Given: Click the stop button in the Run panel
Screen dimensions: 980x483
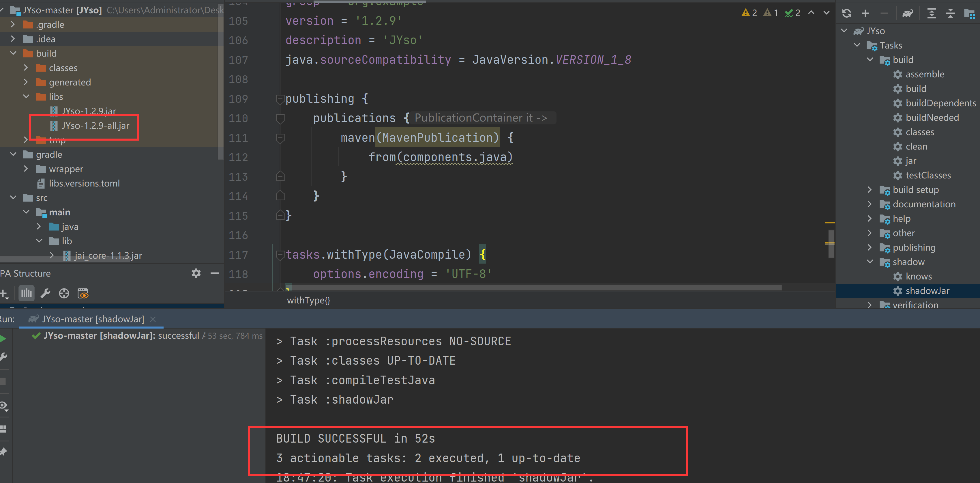Looking at the screenshot, I should 3,381.
